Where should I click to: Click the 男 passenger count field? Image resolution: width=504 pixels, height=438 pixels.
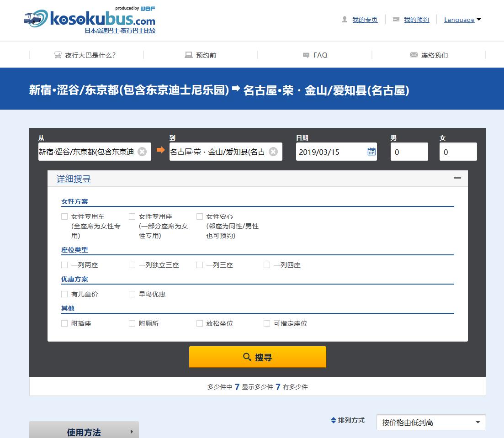[409, 152]
